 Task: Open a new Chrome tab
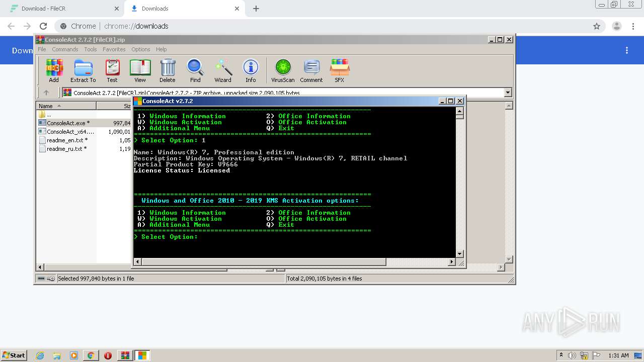click(x=256, y=9)
